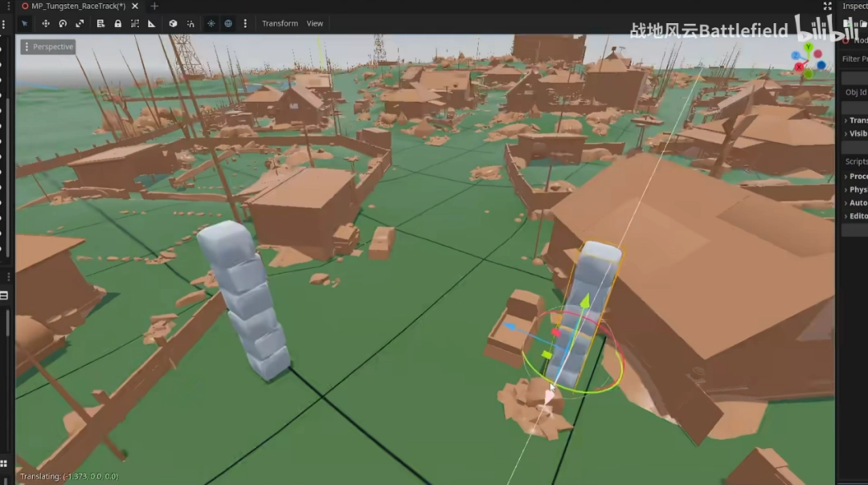Choose the Rotate mode tool

[x=63, y=23]
